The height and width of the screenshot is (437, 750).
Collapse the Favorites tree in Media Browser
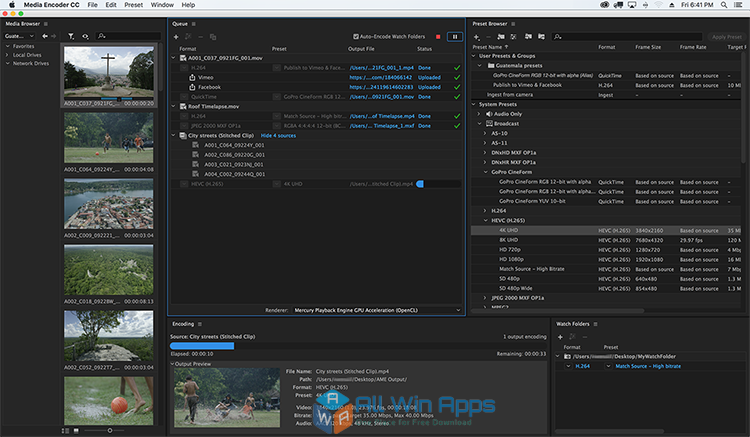pos(8,46)
